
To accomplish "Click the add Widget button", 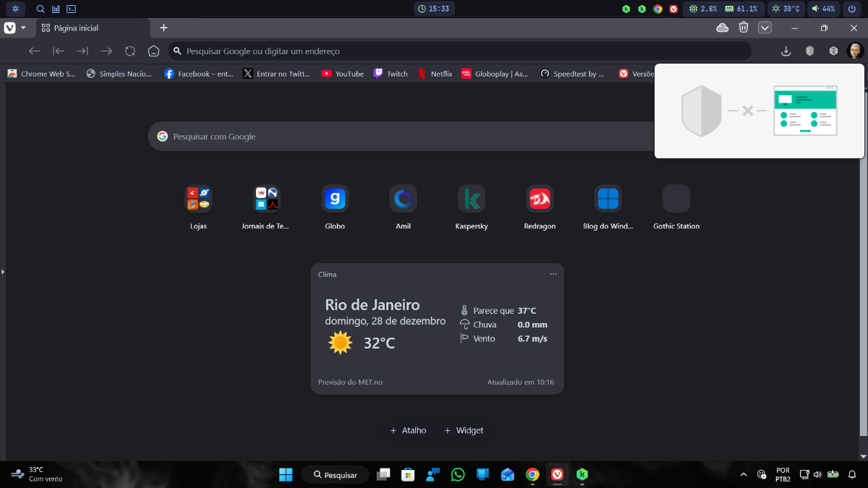I will (x=464, y=430).
